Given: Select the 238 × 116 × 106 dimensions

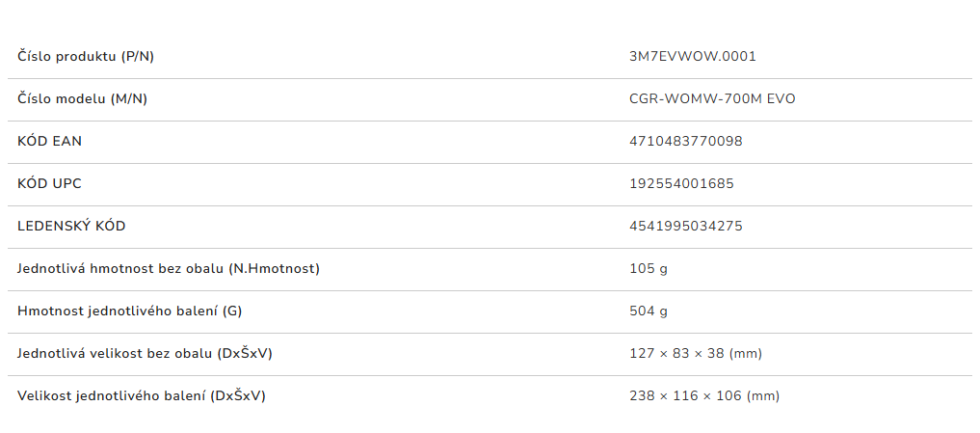Looking at the screenshot, I should click(x=685, y=395).
